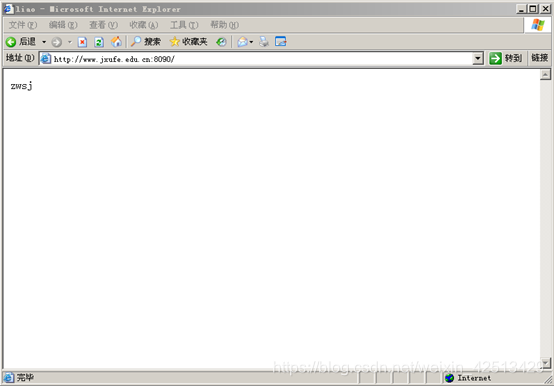The height and width of the screenshot is (386, 554).
Task: Stop loading with the red X icon
Action: [x=82, y=42]
